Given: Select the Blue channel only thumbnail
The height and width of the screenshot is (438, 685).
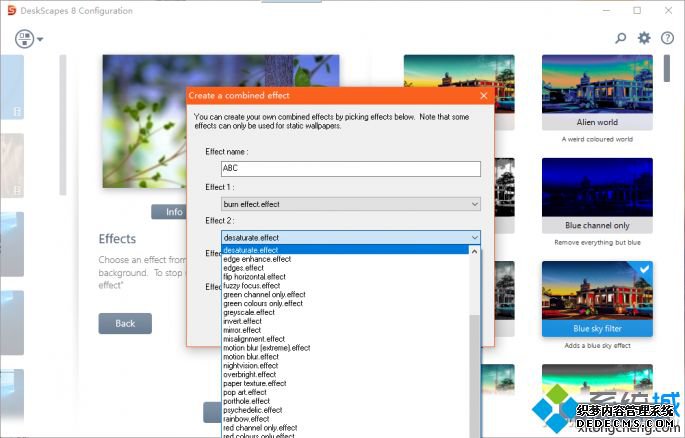Looking at the screenshot, I should (x=597, y=187).
